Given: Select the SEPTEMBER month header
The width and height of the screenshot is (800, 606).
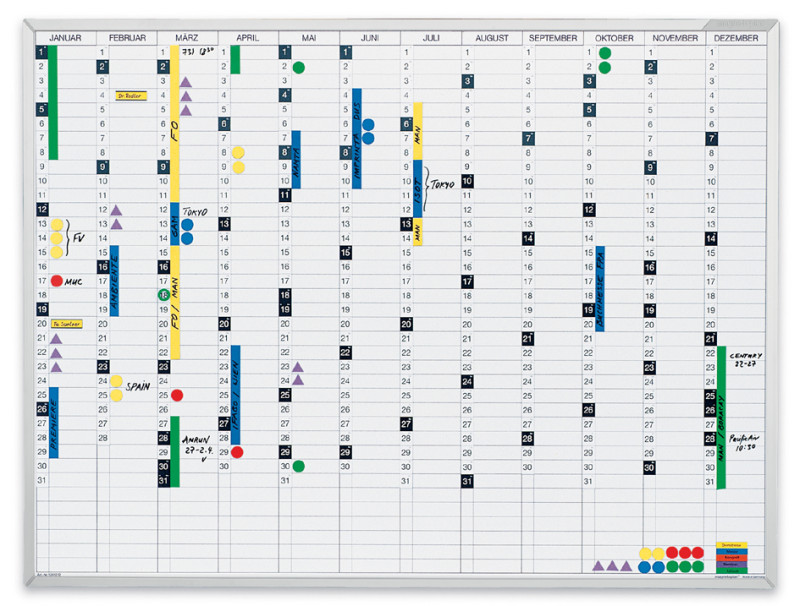Looking at the screenshot, I should [553, 38].
